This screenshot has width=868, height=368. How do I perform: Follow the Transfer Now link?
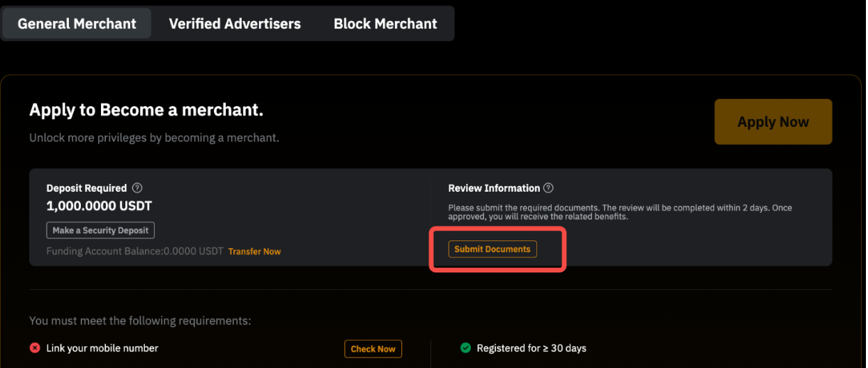coord(254,252)
